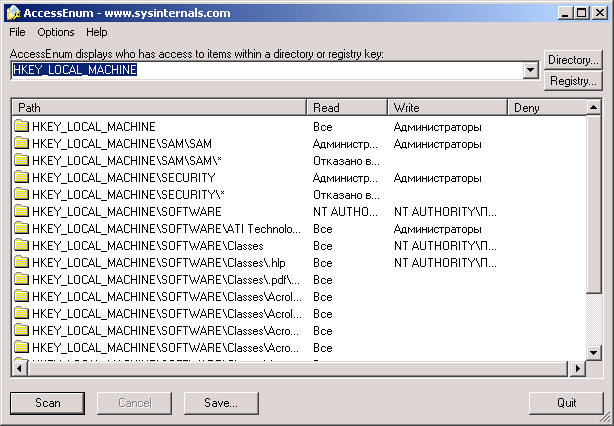Sort by the Path column header
Screen dimensions: 614x426
[x=159, y=108]
